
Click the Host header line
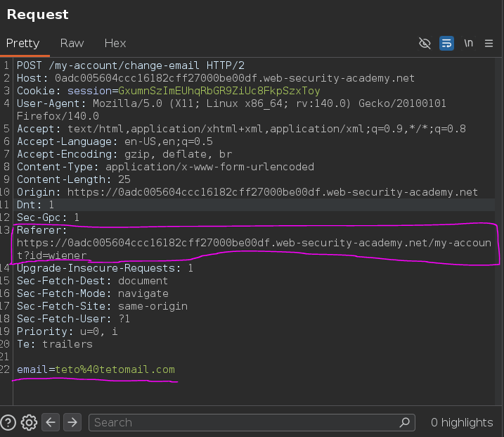click(216, 78)
